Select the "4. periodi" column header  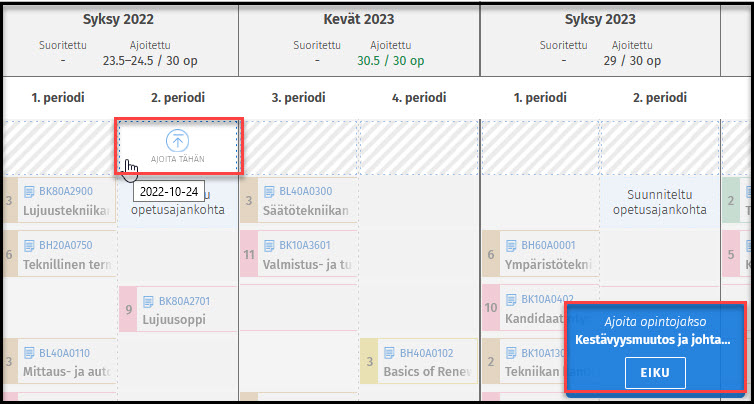[420, 98]
